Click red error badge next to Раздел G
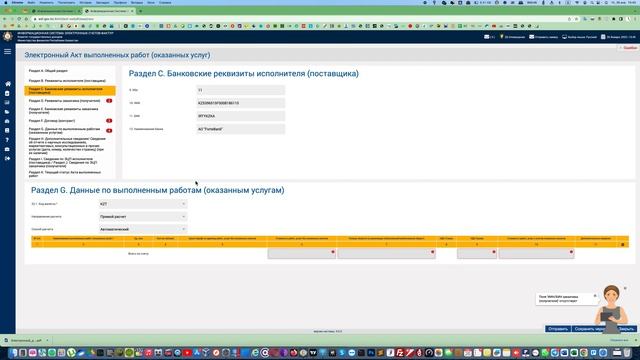Viewport: 640px width, 360px height. [109, 131]
